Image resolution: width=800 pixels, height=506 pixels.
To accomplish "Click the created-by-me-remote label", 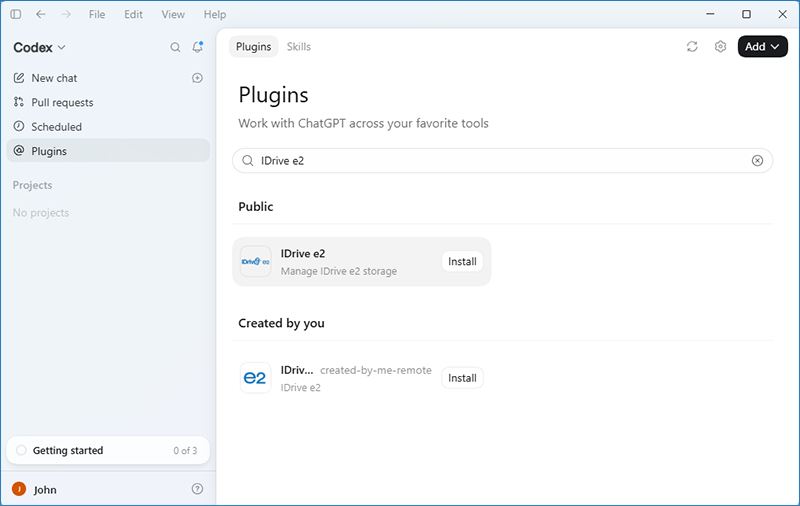I will [376, 370].
